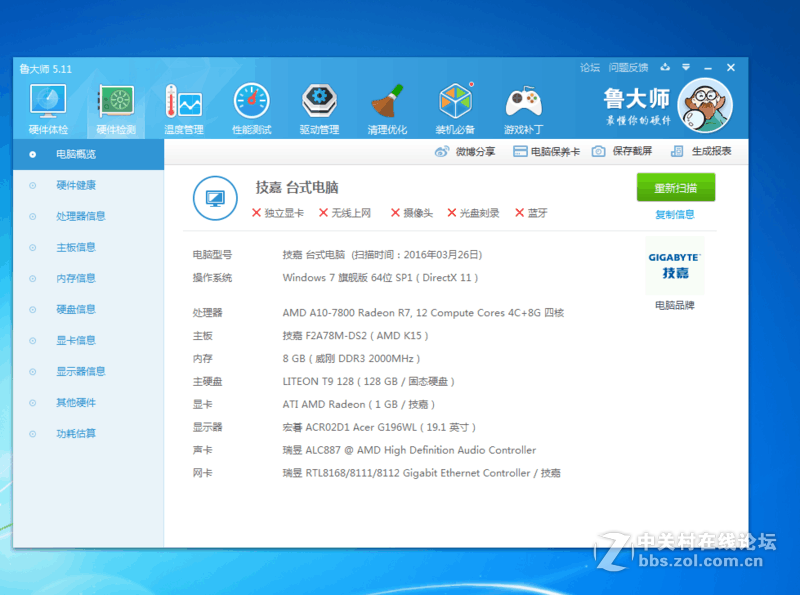Close the 鲁大师 window
Screen dimensions: 800x595
[731, 67]
